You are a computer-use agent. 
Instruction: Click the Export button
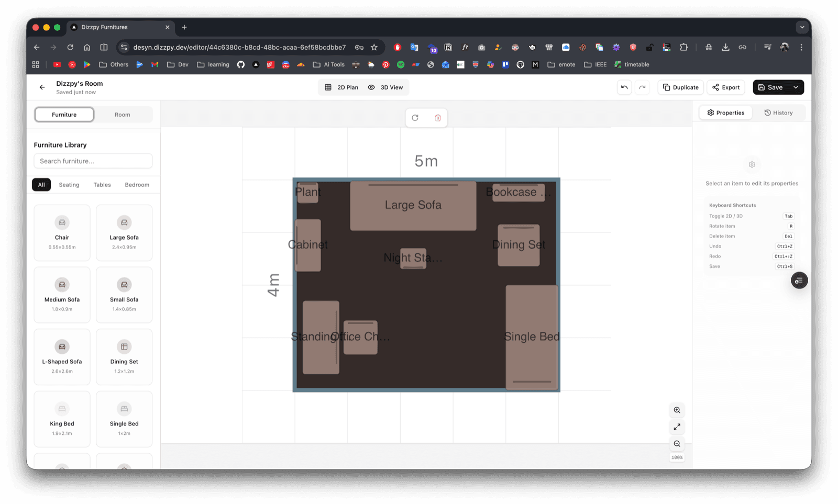pyautogui.click(x=726, y=87)
